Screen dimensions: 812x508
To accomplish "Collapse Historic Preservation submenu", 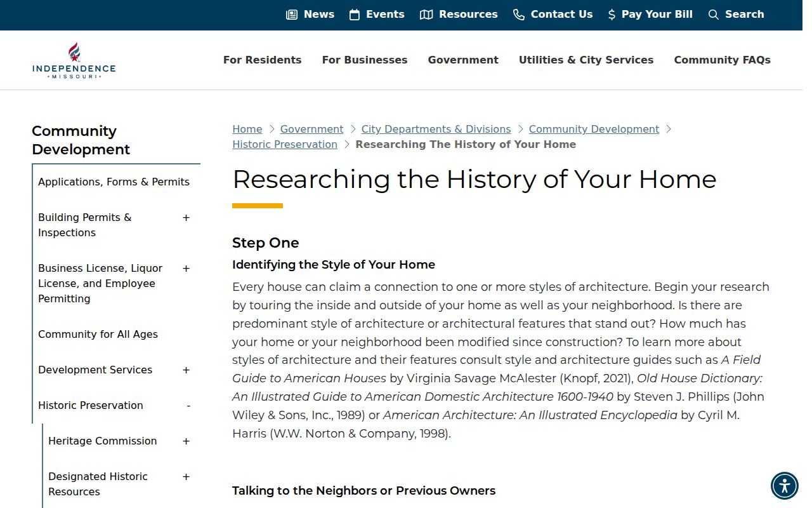I will pos(188,406).
